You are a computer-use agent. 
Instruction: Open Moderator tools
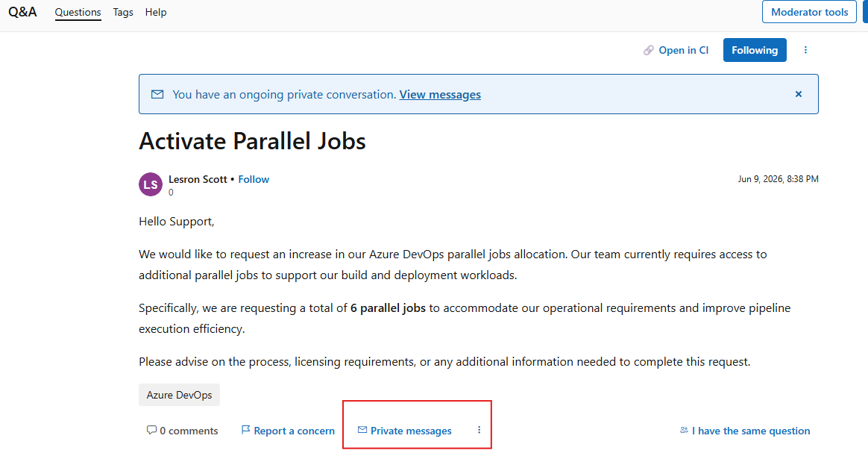809,12
